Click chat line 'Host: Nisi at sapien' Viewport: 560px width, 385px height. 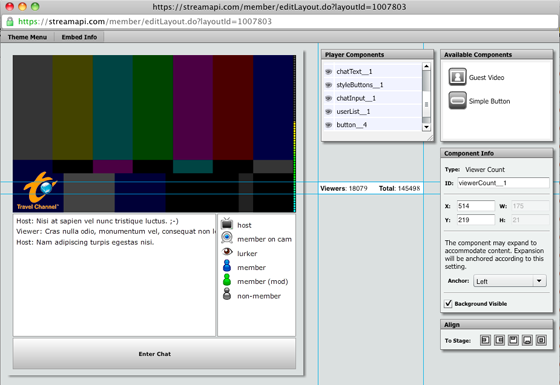click(97, 221)
